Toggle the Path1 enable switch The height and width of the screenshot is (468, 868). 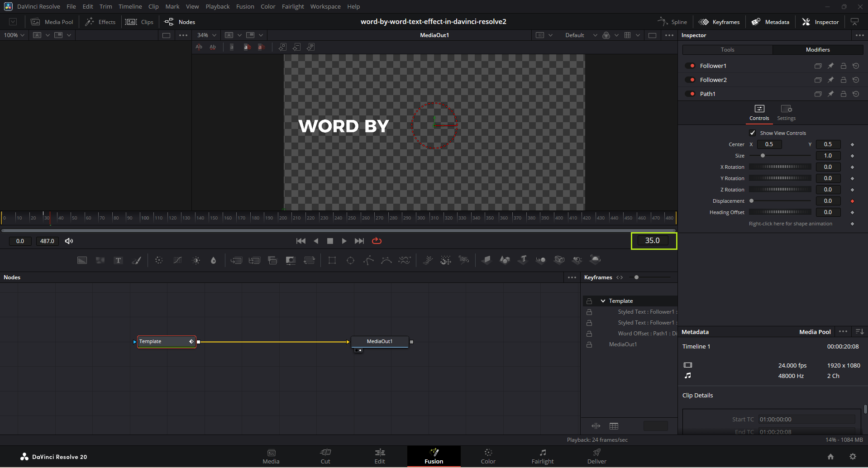point(690,94)
